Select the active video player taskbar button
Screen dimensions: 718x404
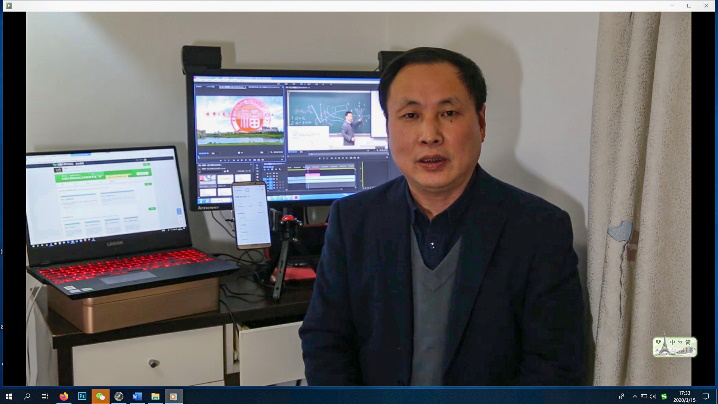[x=174, y=396]
